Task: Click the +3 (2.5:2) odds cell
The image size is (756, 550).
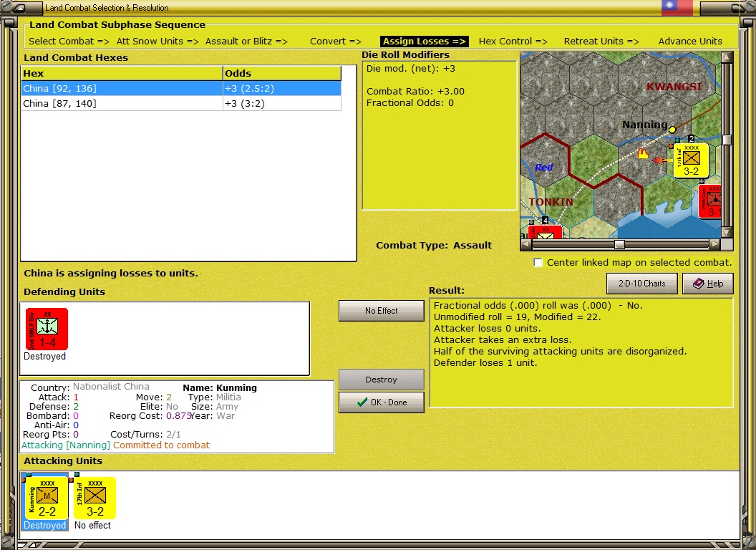Action: pos(281,88)
